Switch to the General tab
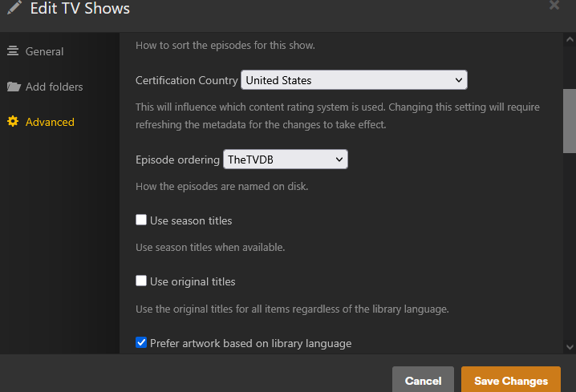 tap(44, 51)
